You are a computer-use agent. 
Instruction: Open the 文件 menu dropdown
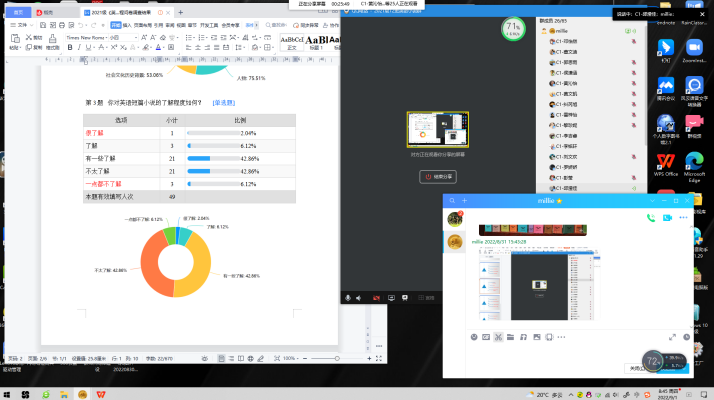[23, 25]
